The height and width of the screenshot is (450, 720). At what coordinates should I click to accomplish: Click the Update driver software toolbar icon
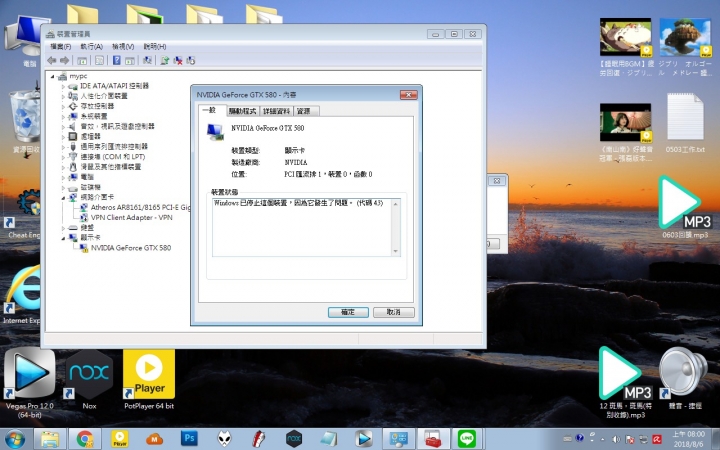[164, 60]
